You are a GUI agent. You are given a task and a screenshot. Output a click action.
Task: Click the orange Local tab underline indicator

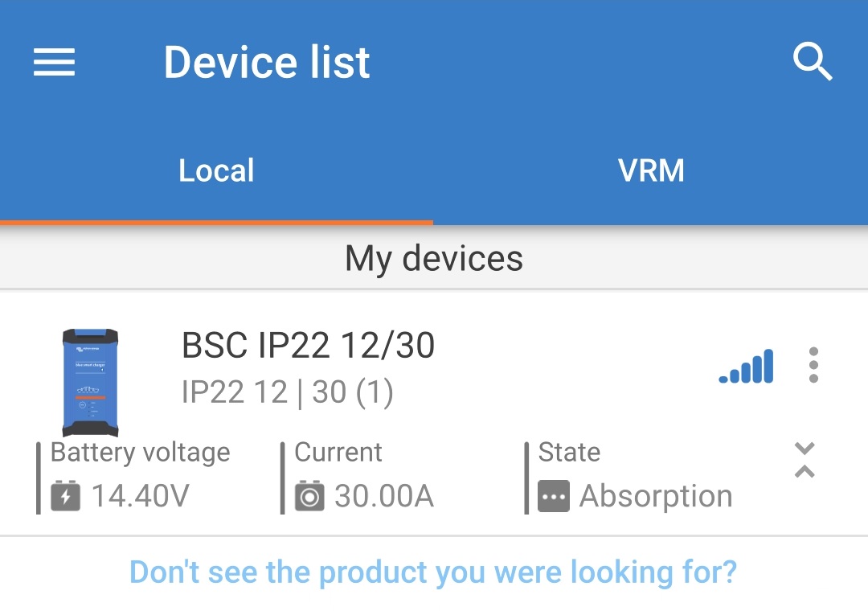click(x=215, y=219)
